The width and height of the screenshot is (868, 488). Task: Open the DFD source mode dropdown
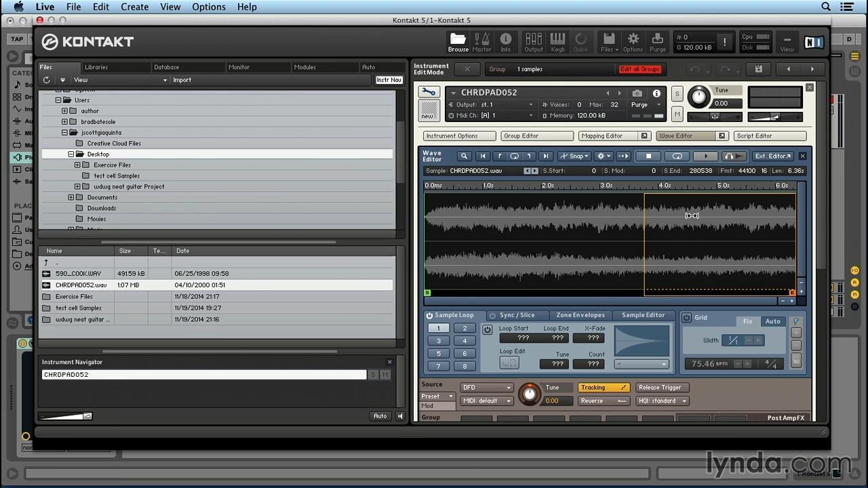tap(487, 388)
